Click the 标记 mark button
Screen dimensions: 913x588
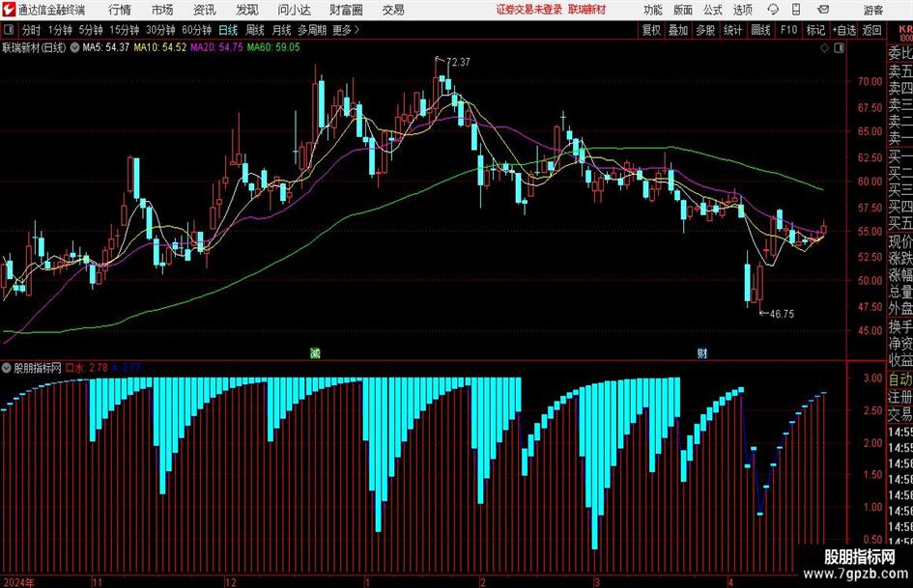coord(815,30)
